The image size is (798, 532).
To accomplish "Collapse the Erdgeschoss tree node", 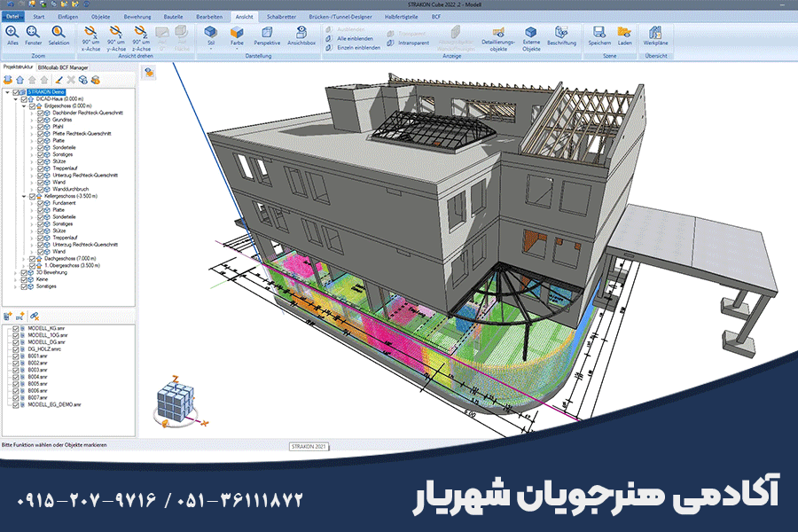I will (x=25, y=106).
